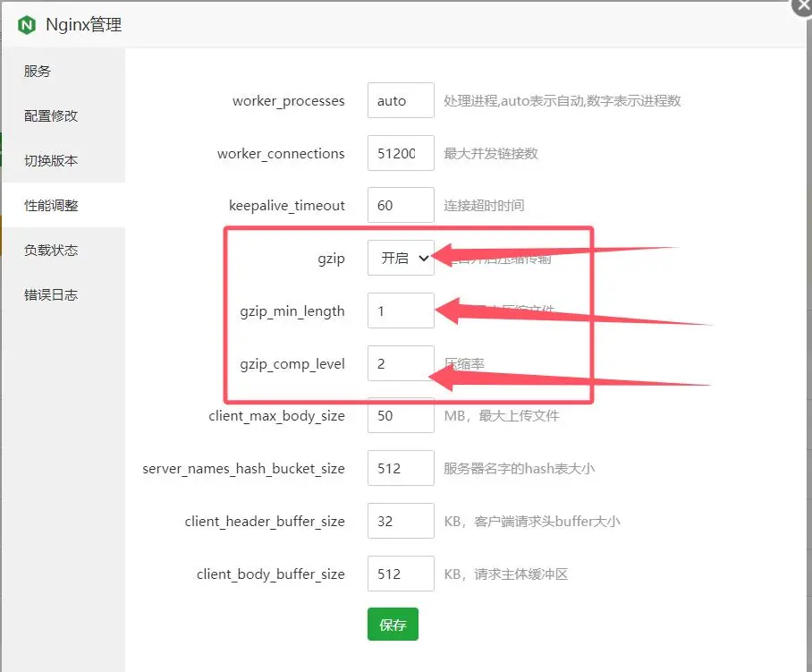Click the 连接超时时间 description text
Viewport: 812px width, 672px height.
point(484,206)
